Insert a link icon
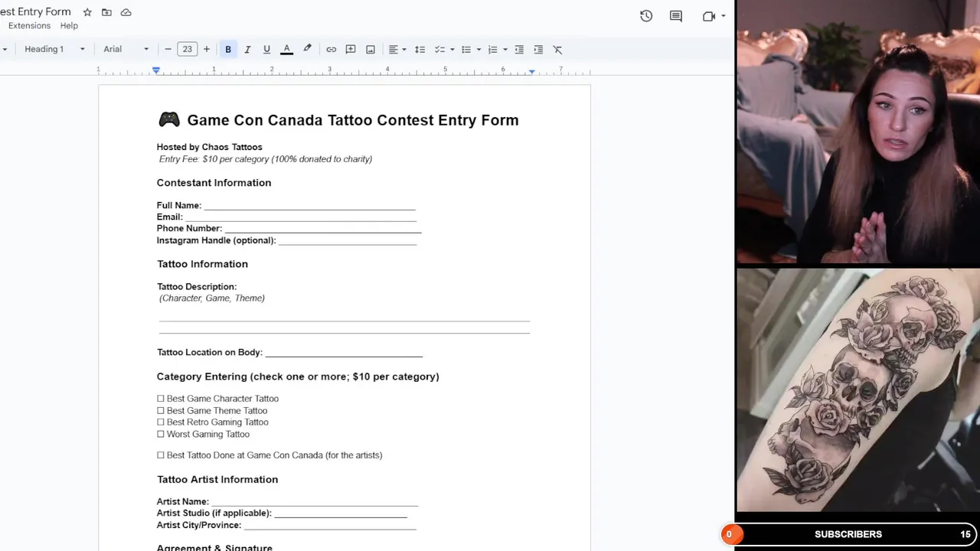This screenshot has height=551, width=980. [331, 49]
